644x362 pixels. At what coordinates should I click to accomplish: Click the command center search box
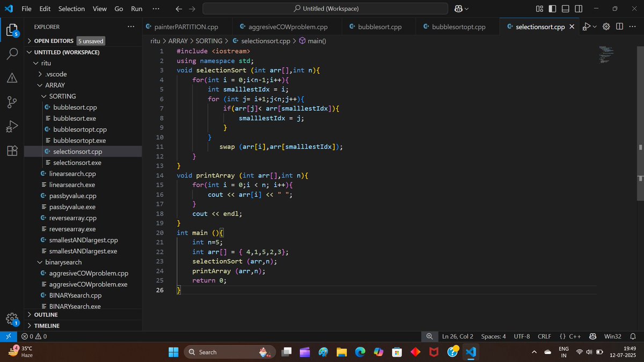point(325,9)
